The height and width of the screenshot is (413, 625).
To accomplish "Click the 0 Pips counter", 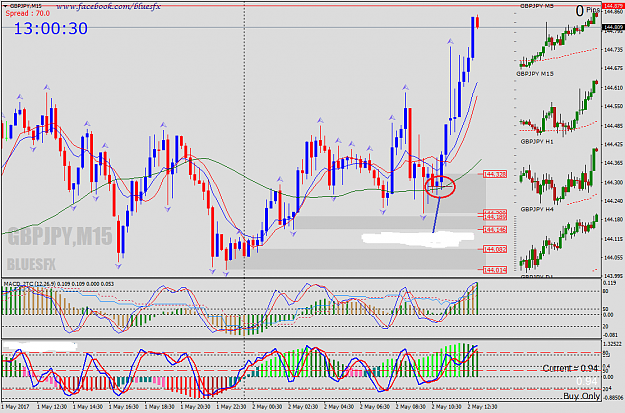I will point(588,11).
